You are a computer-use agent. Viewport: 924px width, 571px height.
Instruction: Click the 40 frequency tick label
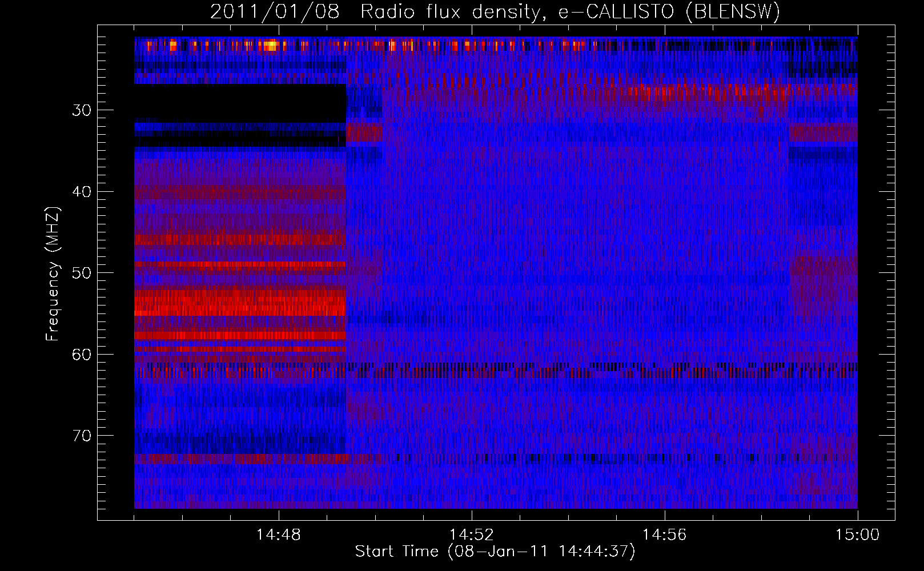click(82, 192)
